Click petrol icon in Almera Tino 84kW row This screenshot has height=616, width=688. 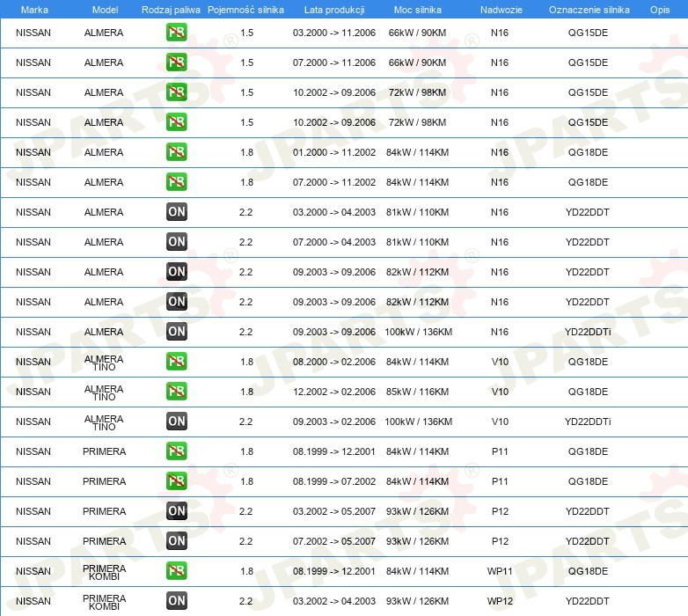coord(176,362)
